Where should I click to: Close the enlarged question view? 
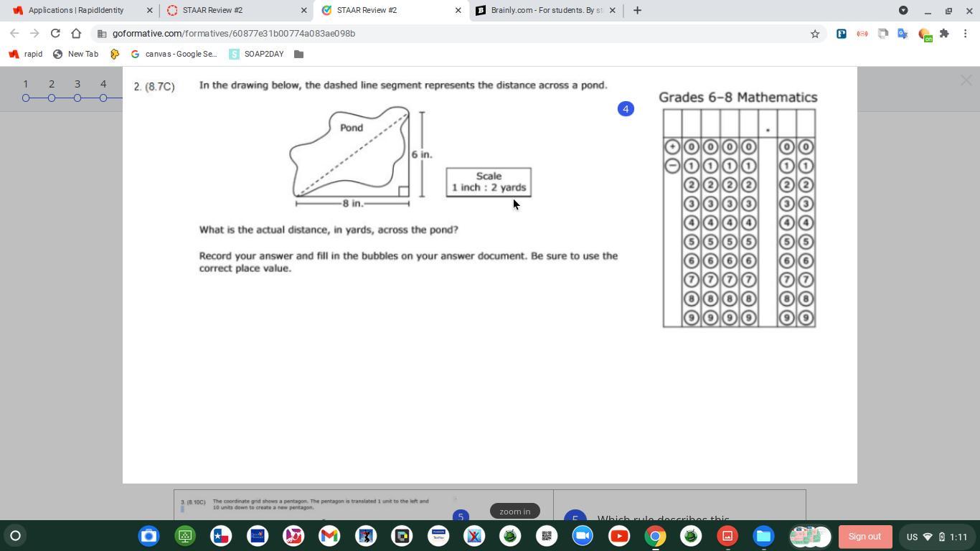(x=966, y=80)
